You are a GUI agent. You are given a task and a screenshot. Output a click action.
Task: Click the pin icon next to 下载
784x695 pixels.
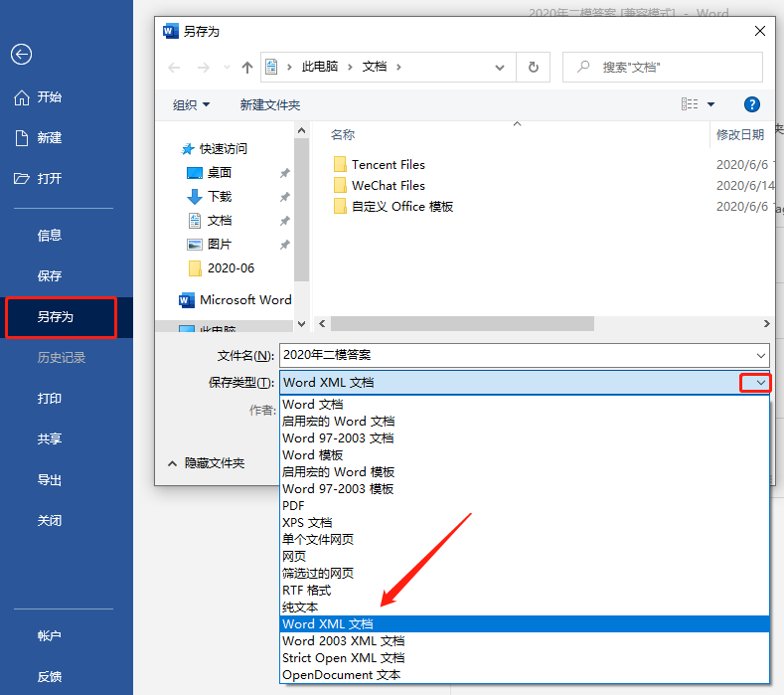[284, 197]
